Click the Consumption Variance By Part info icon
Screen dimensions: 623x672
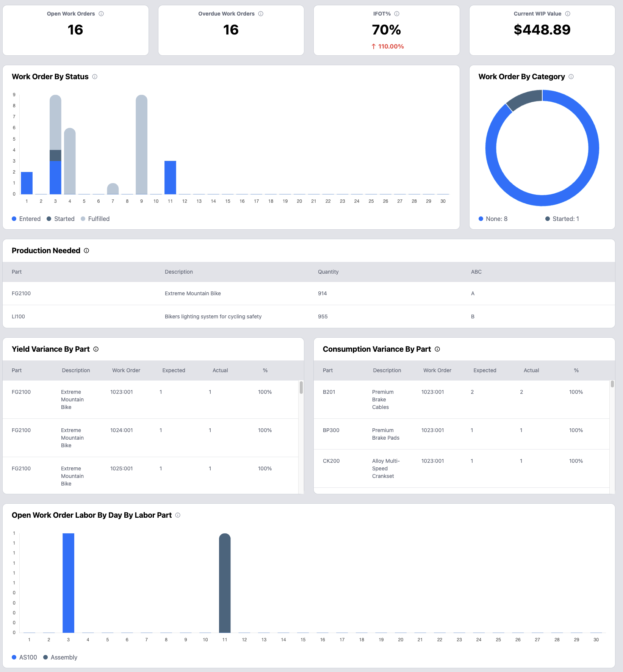(x=438, y=349)
